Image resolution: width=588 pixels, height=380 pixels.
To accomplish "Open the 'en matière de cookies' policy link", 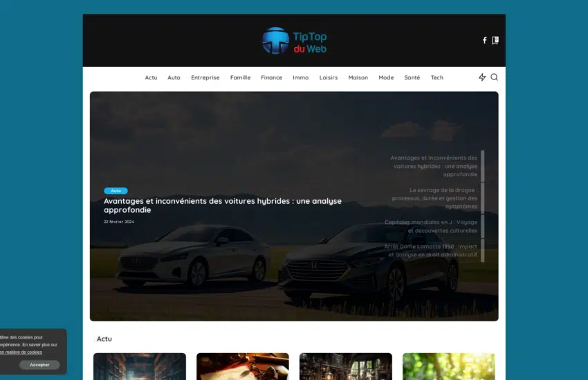I will coord(21,352).
